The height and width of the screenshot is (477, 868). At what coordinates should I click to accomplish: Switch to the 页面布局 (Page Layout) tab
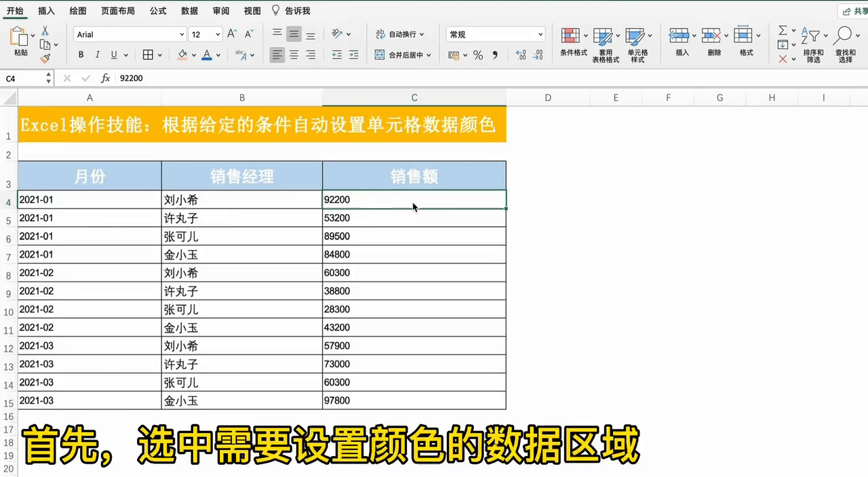coord(117,11)
